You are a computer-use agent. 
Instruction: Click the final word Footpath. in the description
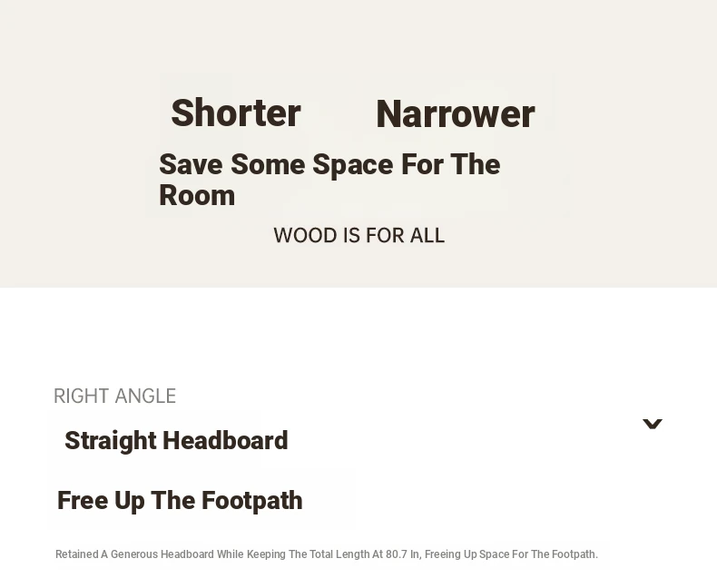tap(575, 554)
